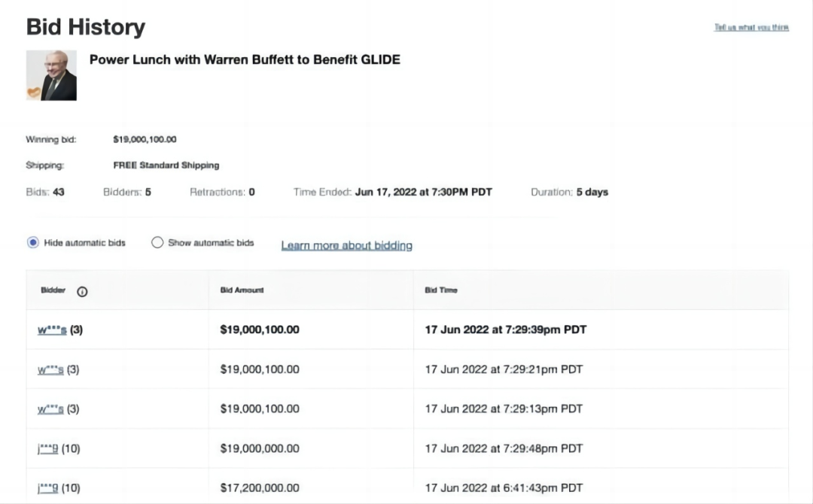Screen dimensions: 813x504
Task: Click the info icon next to Bidder
Action: (x=82, y=291)
